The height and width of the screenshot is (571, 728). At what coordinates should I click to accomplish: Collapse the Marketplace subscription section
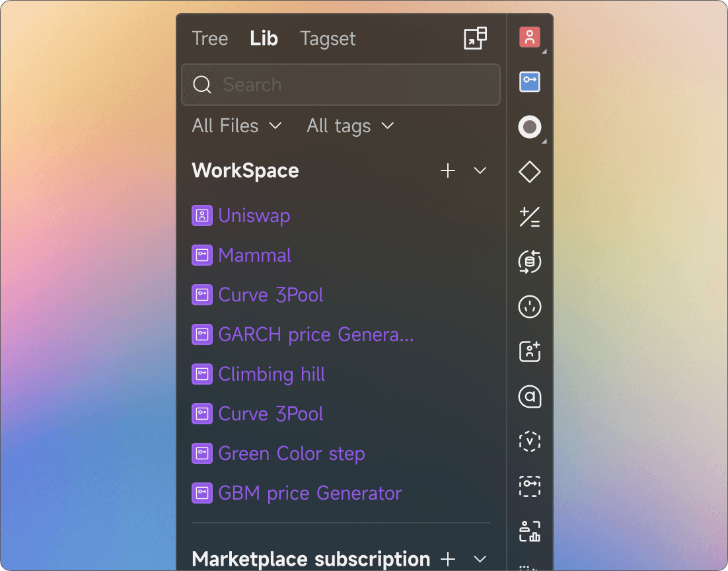(x=480, y=559)
